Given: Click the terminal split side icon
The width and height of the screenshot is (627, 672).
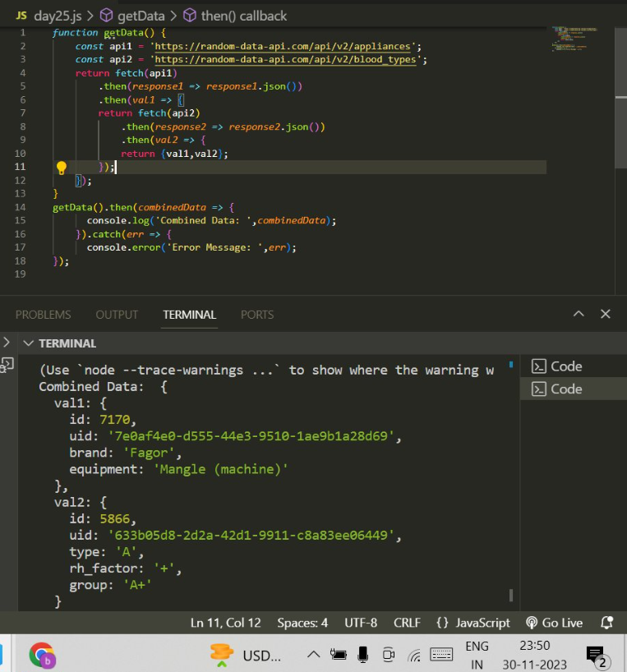Looking at the screenshot, I should point(7,365).
